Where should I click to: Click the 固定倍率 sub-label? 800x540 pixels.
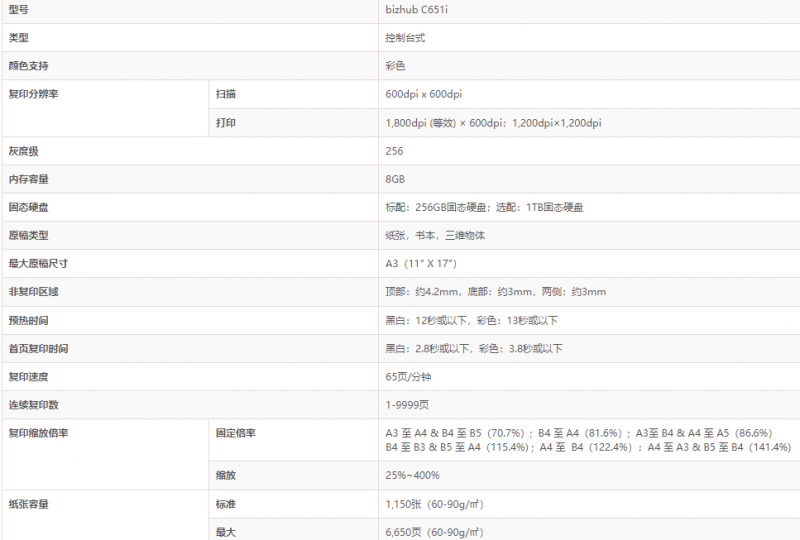coord(235,433)
